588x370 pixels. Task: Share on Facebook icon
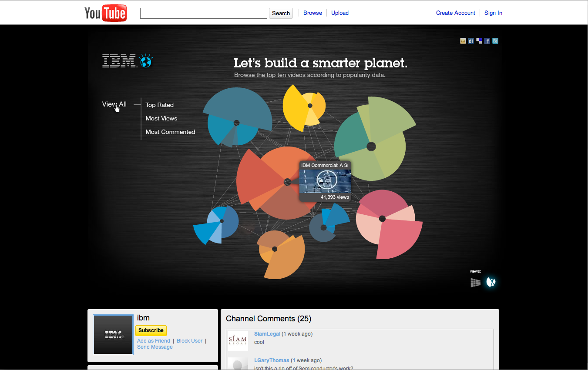pyautogui.click(x=487, y=41)
